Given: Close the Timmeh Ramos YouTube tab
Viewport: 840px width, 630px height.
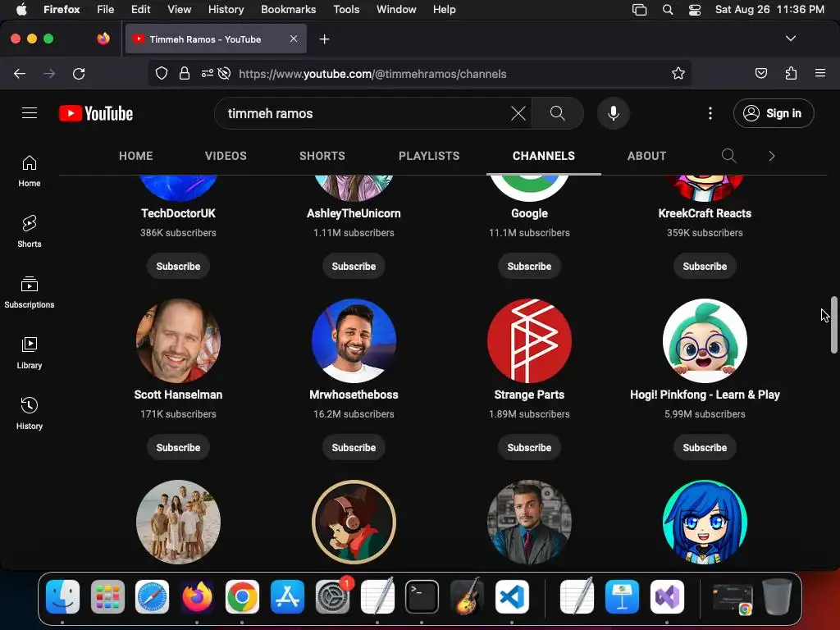Looking at the screenshot, I should (x=294, y=39).
